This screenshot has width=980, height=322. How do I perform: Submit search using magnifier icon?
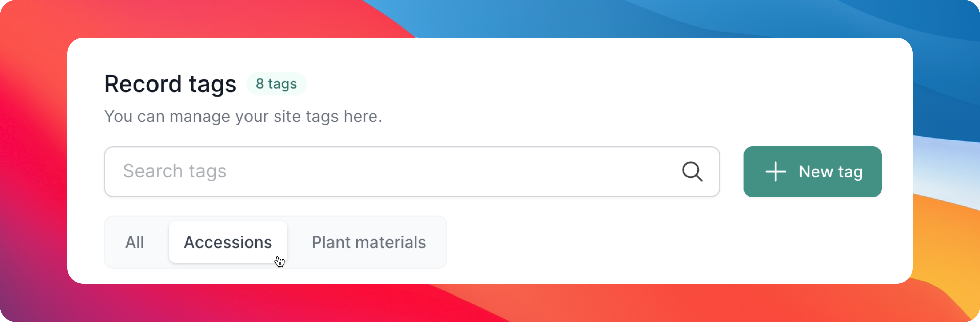692,171
